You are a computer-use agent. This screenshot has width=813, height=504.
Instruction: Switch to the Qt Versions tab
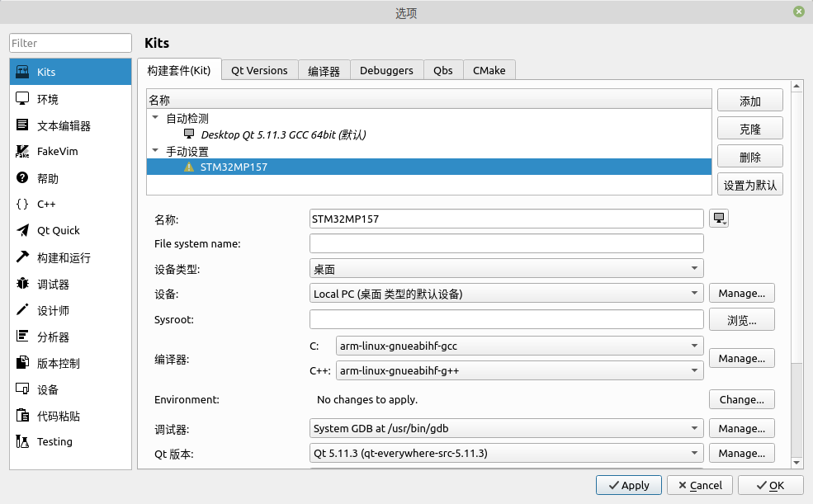click(x=260, y=70)
